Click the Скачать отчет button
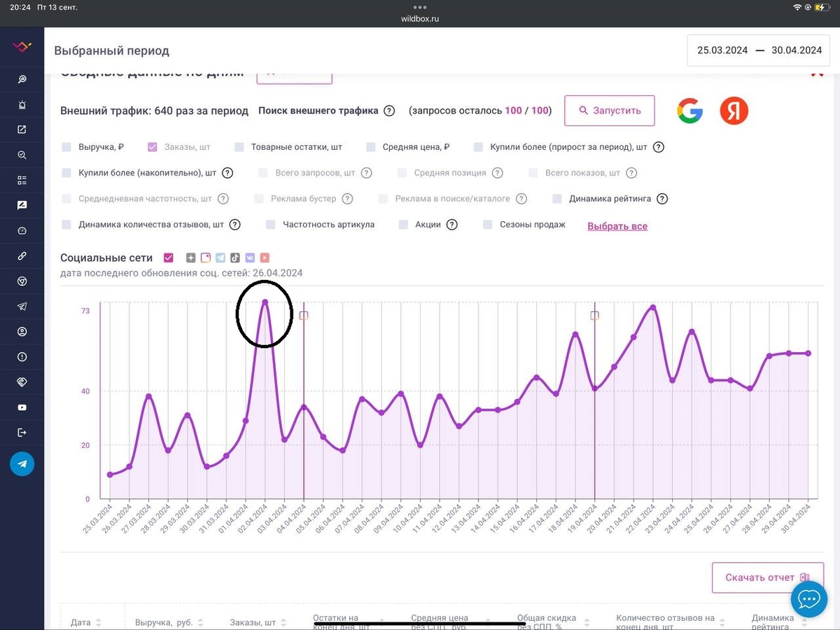Viewport: 840px width, 630px height. pyautogui.click(x=768, y=577)
